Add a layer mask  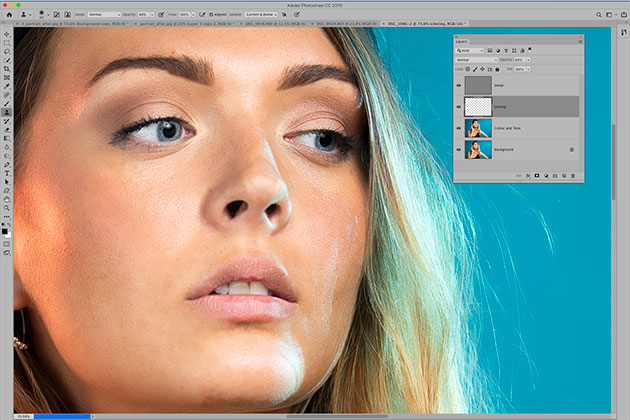[x=537, y=176]
